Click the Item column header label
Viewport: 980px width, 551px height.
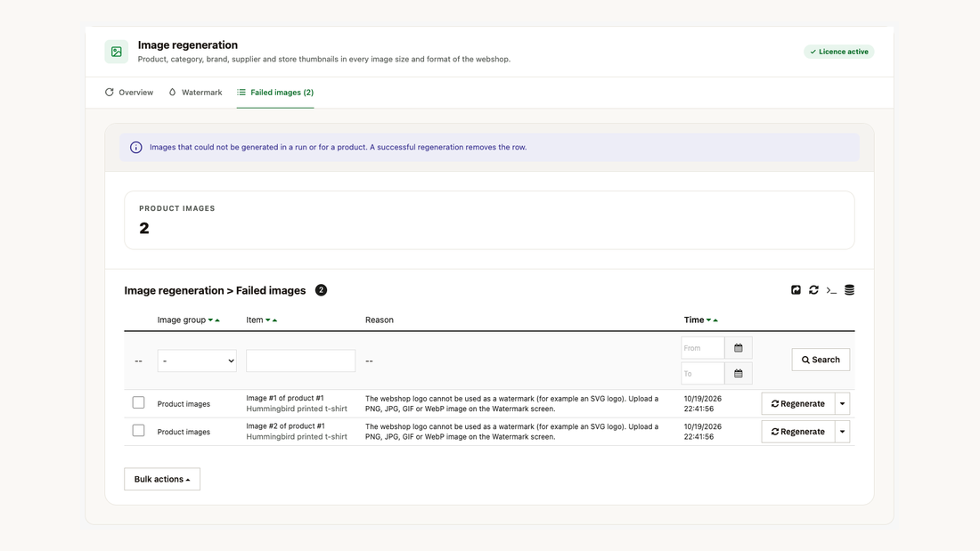255,320
